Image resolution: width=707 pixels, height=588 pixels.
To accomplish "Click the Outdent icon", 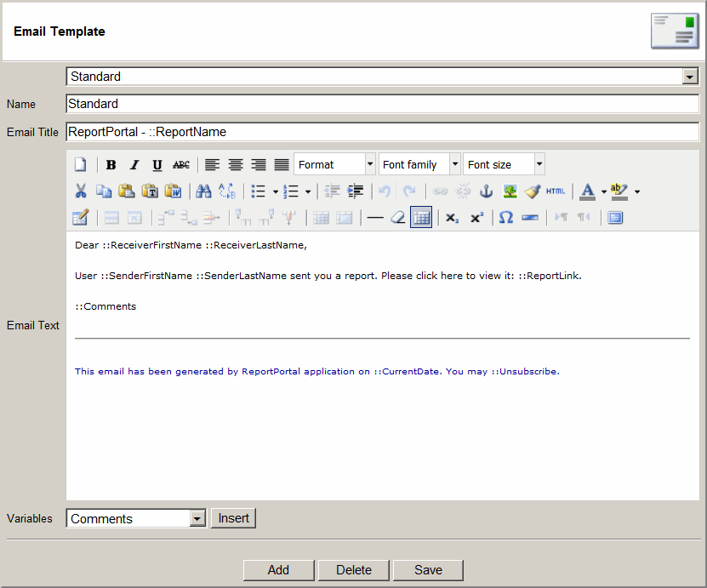I will [x=333, y=191].
